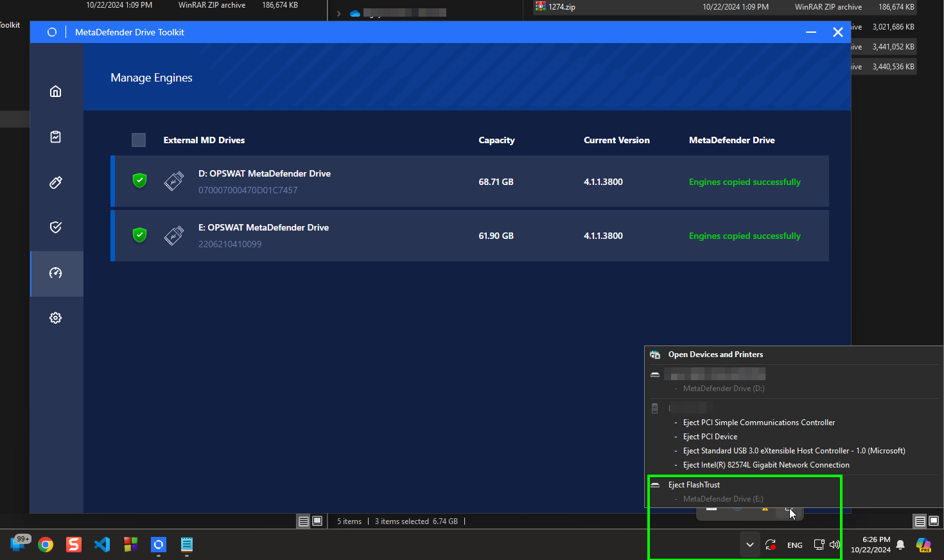Open the clipboard checklist page in sidebar

point(56,137)
